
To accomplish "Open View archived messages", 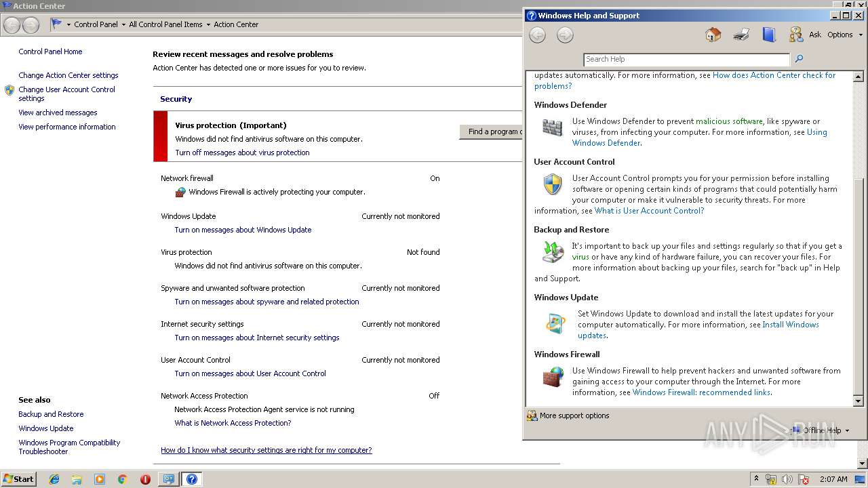I will pos(58,113).
